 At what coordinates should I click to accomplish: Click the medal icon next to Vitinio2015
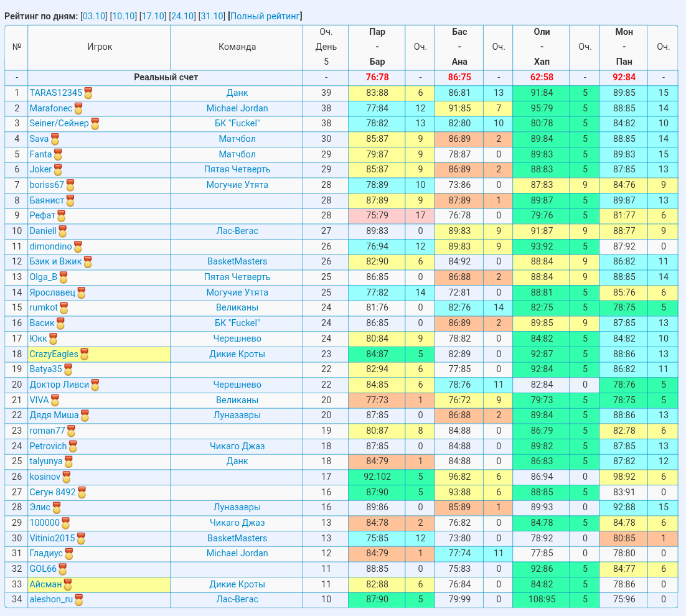81,539
